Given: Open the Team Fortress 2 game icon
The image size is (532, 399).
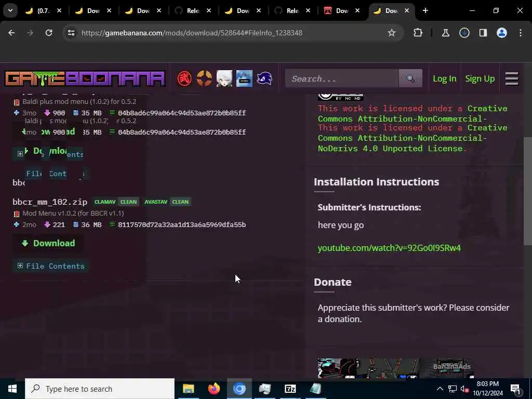Looking at the screenshot, I should 204,79.
